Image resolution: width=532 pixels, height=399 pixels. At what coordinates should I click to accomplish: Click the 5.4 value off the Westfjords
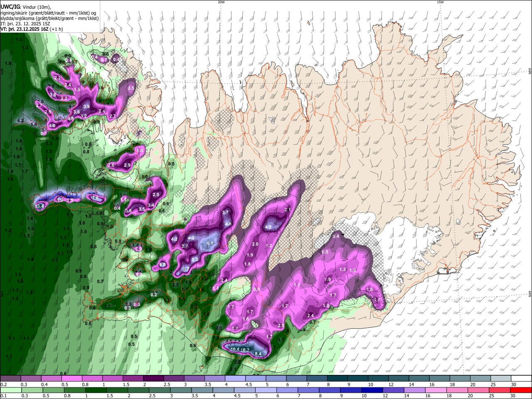click(34, 124)
